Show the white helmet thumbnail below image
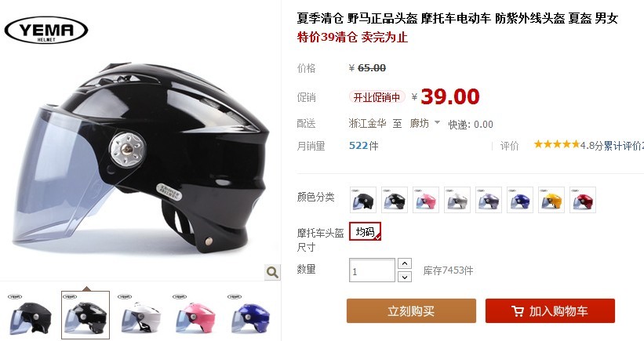Screen dimensions: 644x341 [x=140, y=315]
